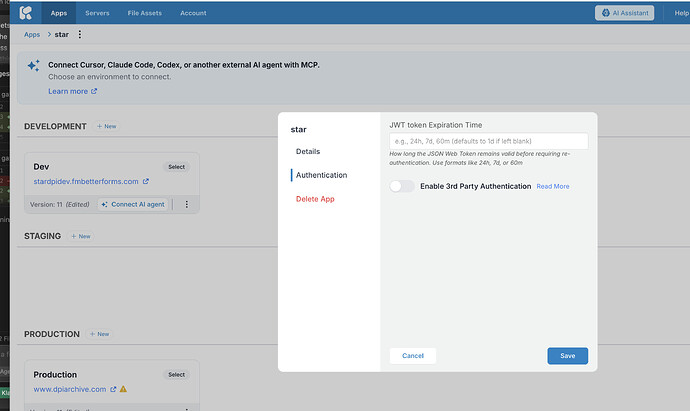Click the star title in the dialog sidebar
The image size is (690, 411).
(x=298, y=129)
